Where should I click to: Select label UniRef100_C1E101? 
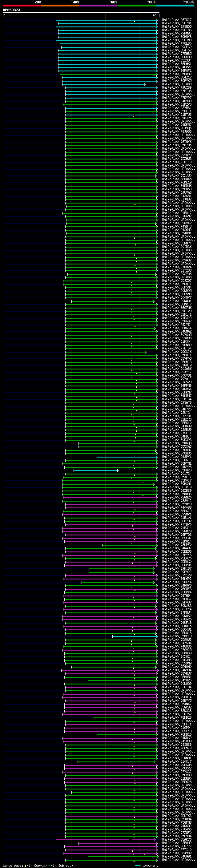coord(176,518)
